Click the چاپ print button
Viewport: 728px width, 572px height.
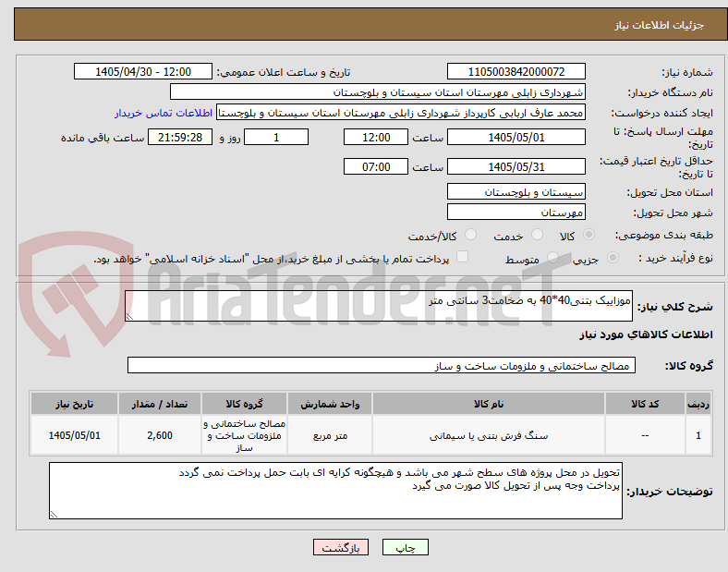click(x=405, y=547)
